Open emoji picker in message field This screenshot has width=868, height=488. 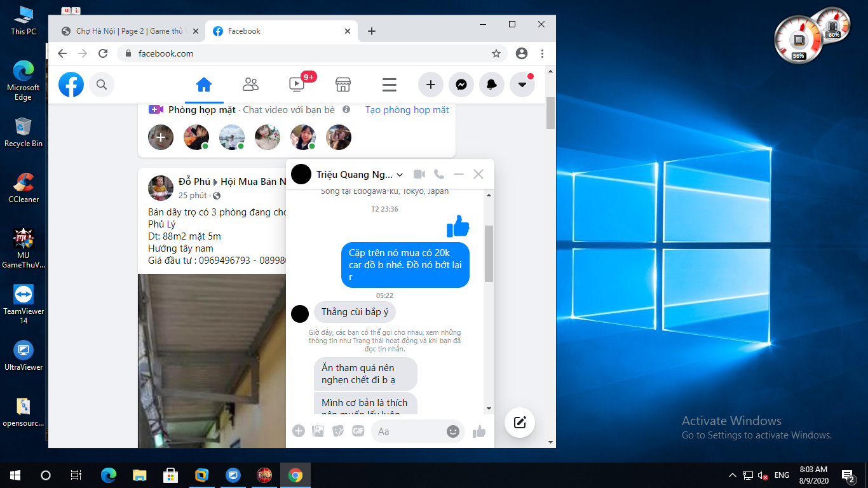[452, 431]
